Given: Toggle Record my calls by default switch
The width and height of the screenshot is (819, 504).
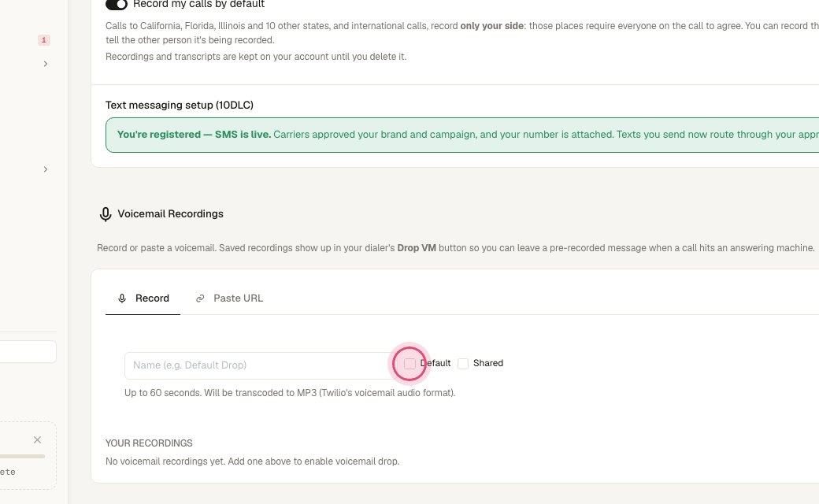Looking at the screenshot, I should [x=116, y=4].
